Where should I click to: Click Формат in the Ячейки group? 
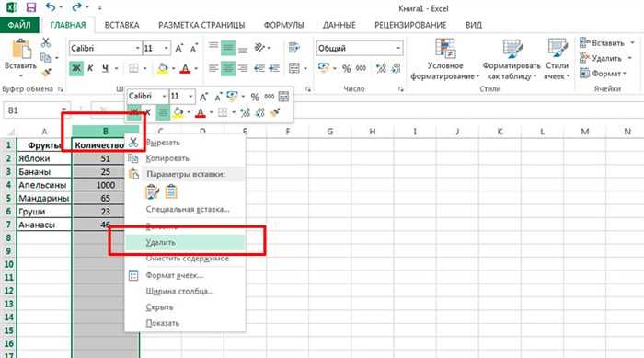[x=603, y=74]
